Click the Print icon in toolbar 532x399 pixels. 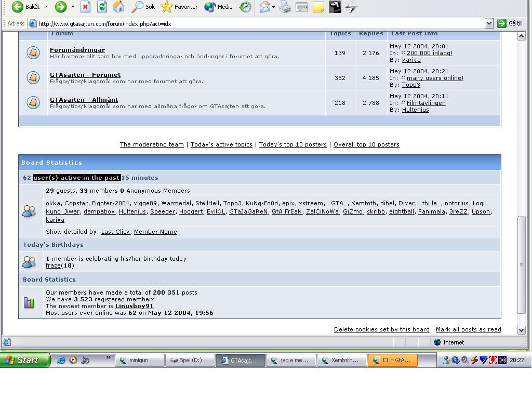point(285,7)
